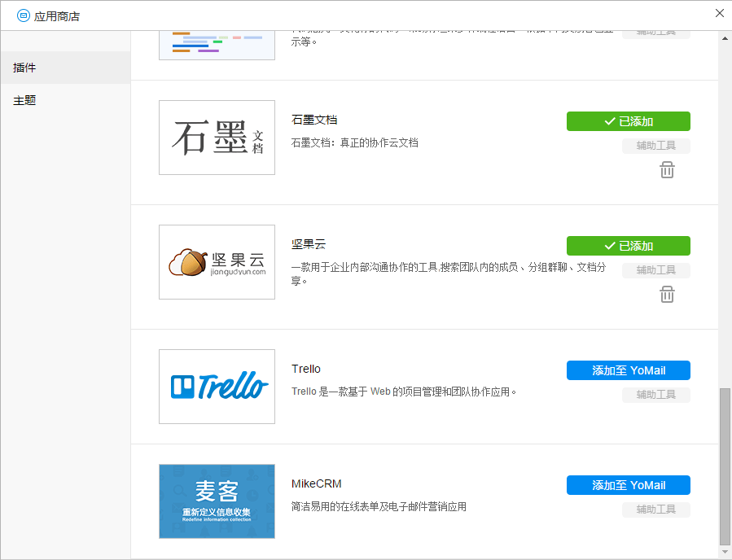Viewport: 732px width, 560px height.
Task: Click 辅助工具 tag under 石墨文档
Action: [656, 146]
